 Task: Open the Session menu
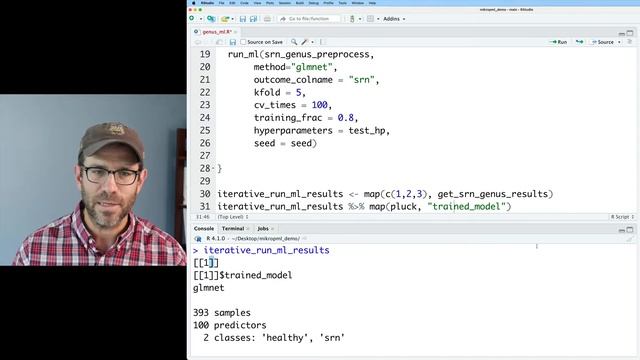[x=284, y=3]
